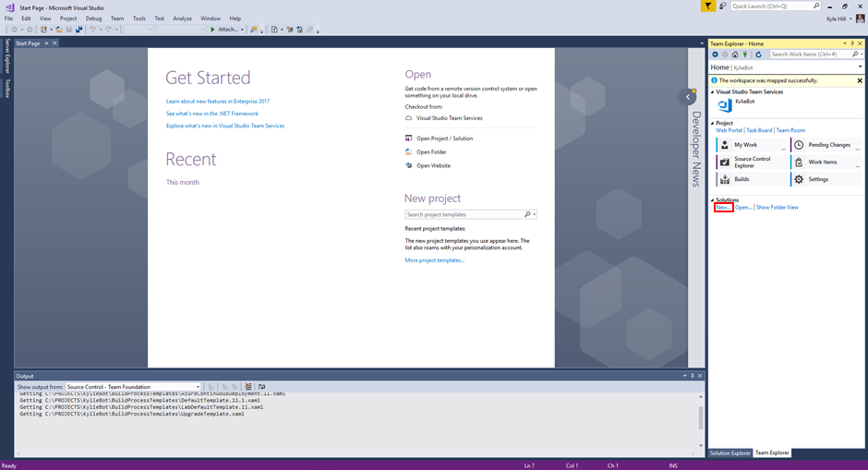
Task: Open the Work Items tile
Action: point(826,163)
